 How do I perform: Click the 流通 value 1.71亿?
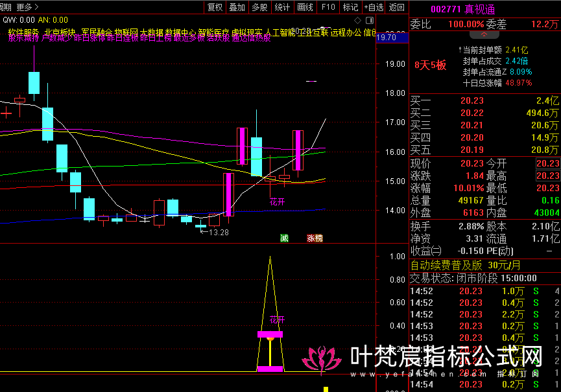pyautogui.click(x=546, y=238)
